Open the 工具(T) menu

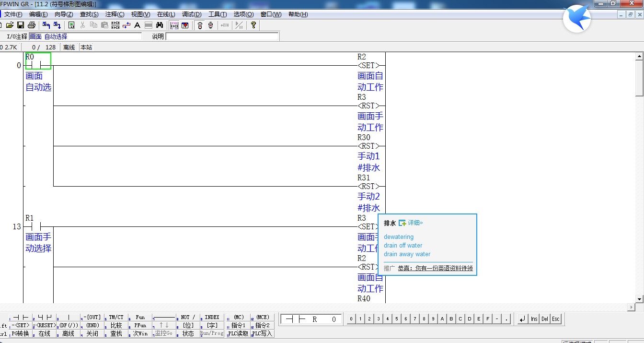217,14
